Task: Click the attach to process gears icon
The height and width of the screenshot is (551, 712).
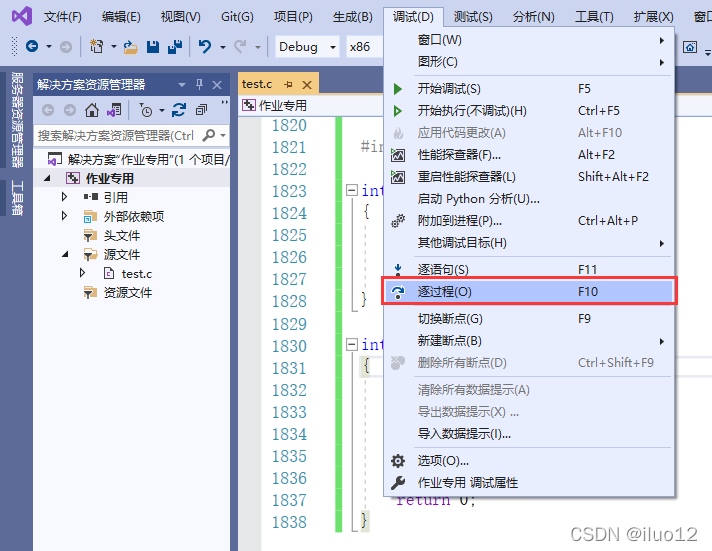Action: click(x=398, y=221)
